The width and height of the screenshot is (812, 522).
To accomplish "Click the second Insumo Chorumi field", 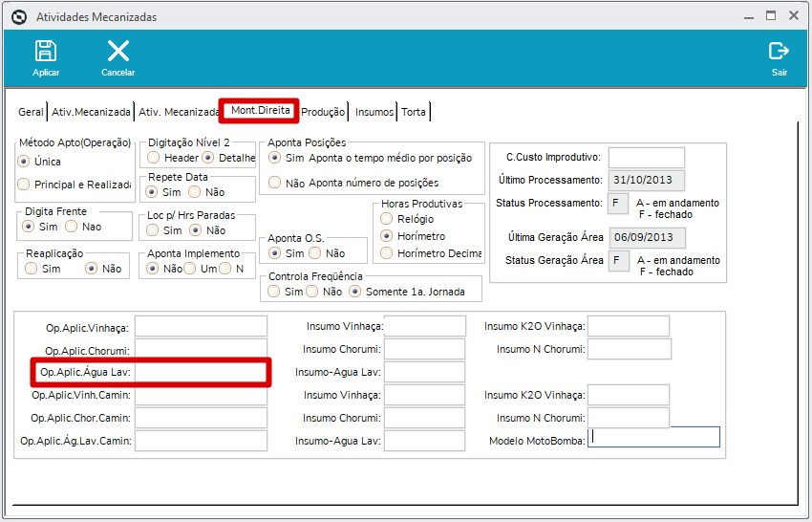I will click(x=425, y=418).
